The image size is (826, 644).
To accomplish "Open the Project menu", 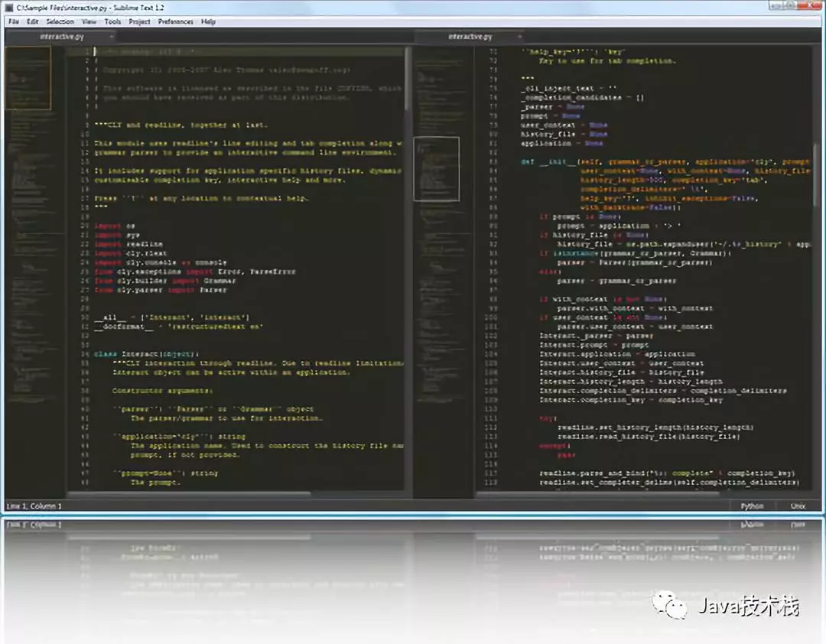I will tap(139, 21).
